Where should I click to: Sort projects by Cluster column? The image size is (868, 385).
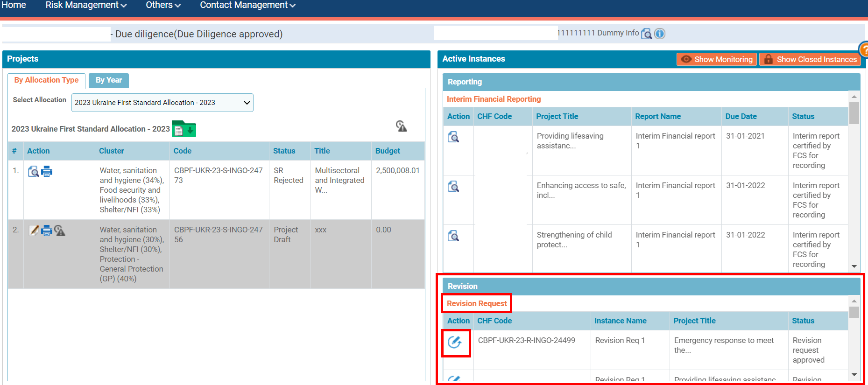[x=111, y=151]
